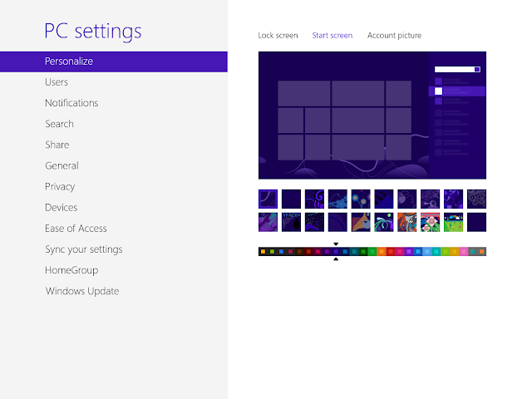This screenshot has height=399, width=532.
Task: Select the brown color swatch
Action: [x=299, y=251]
